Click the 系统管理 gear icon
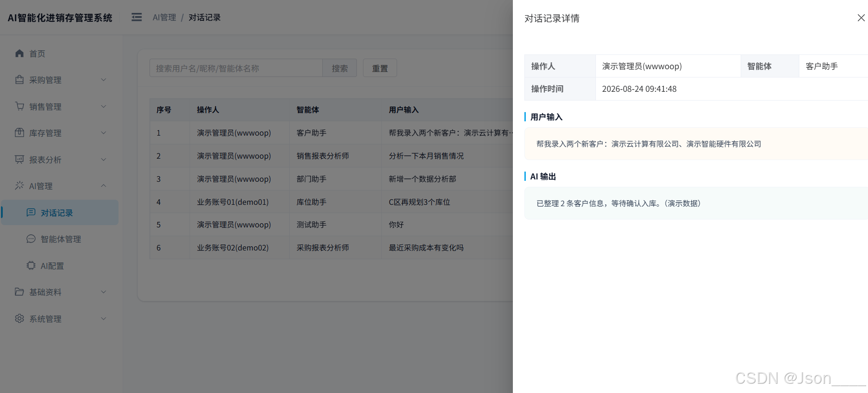Screen dimensions: 868x393 pos(19,319)
